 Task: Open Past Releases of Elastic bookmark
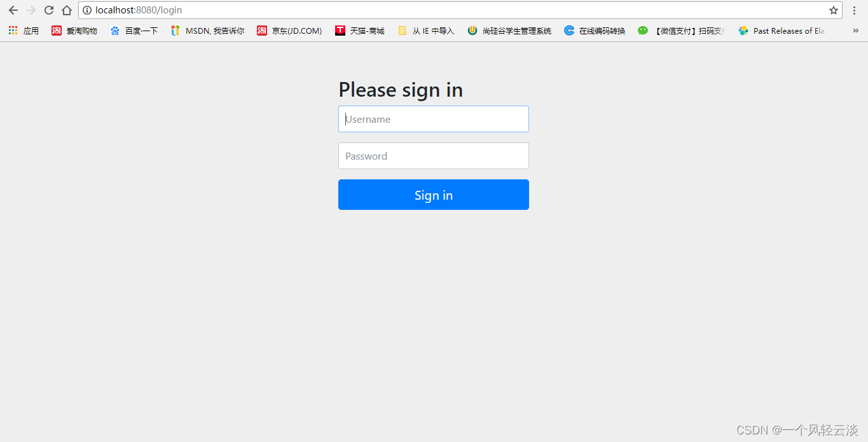782,31
